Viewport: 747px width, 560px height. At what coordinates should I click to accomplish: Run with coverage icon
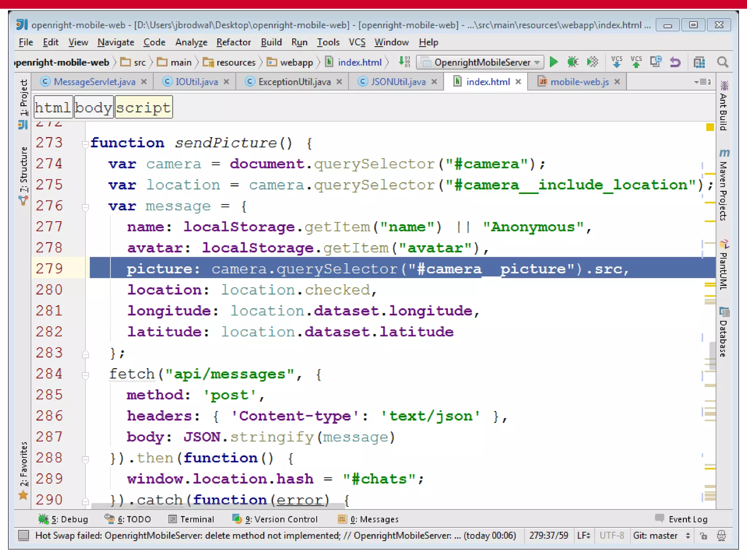[x=592, y=62]
